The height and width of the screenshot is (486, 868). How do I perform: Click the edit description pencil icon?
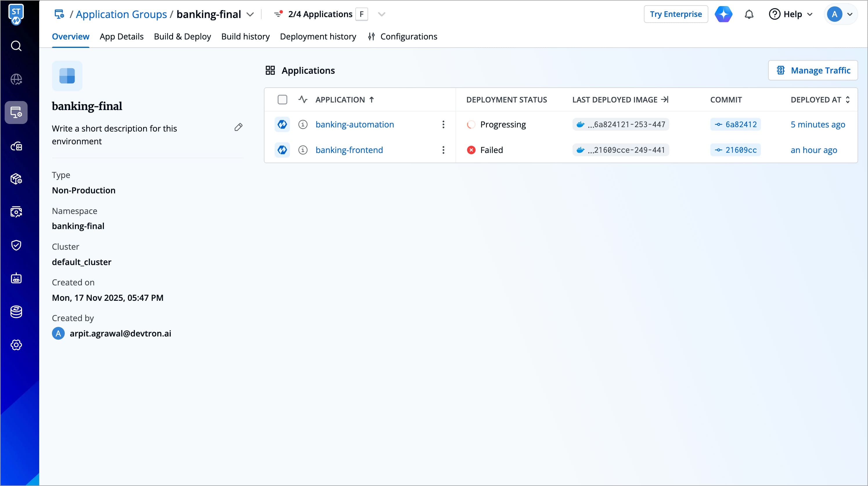(238, 127)
